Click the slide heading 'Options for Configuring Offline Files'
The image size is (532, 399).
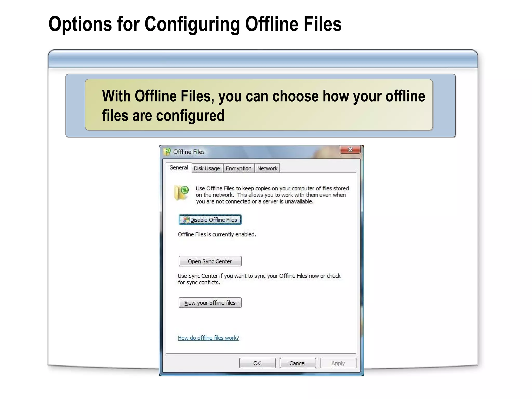pos(195,24)
